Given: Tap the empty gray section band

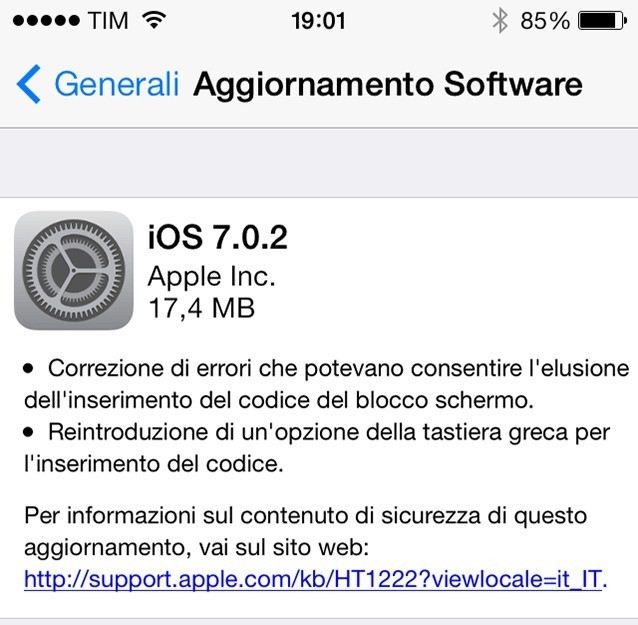Looking at the screenshot, I should coord(319,163).
